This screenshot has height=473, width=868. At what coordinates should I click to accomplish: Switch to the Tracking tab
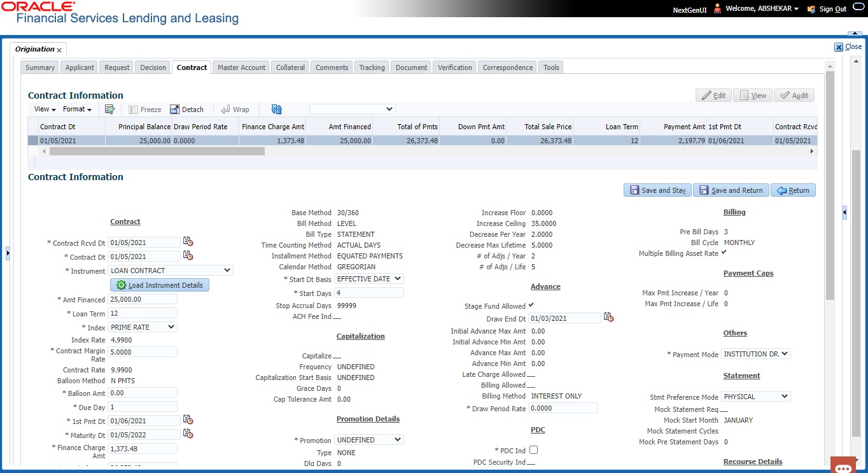[372, 67]
